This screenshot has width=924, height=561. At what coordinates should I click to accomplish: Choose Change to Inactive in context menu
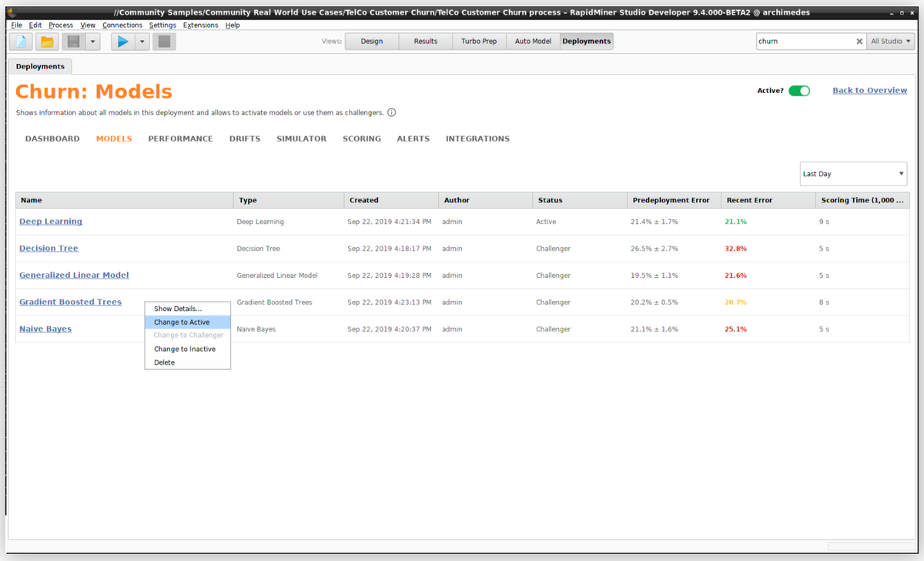coord(187,349)
